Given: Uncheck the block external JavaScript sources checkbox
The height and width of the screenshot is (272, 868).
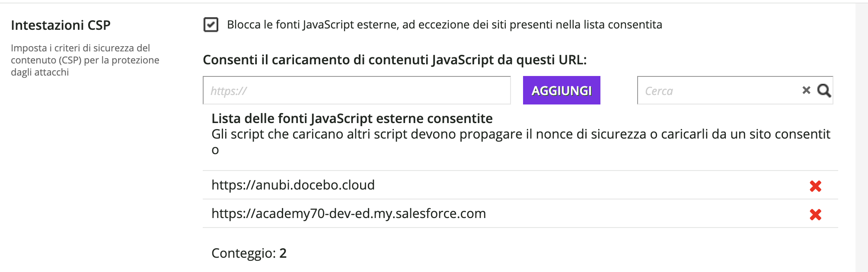Looking at the screenshot, I should 211,25.
